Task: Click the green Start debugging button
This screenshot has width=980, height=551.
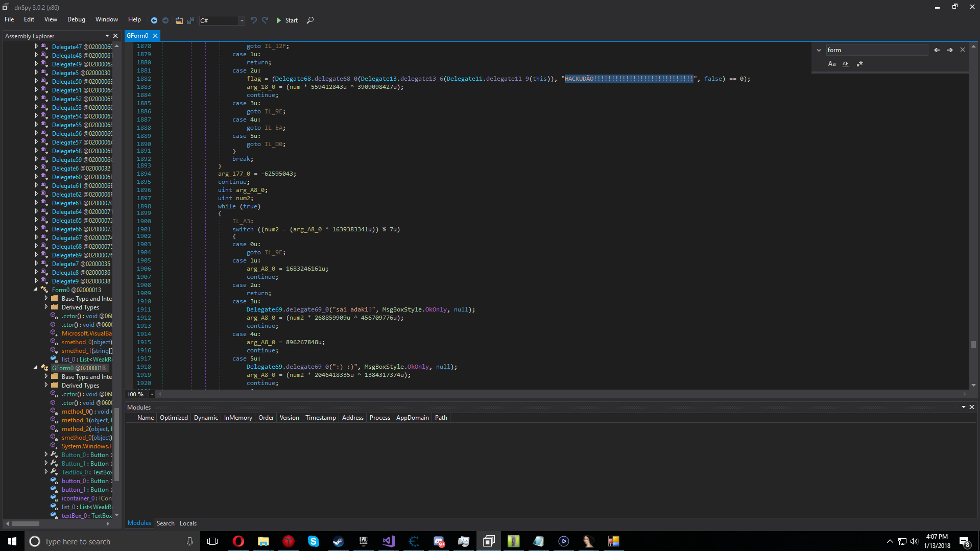Action: coord(286,20)
